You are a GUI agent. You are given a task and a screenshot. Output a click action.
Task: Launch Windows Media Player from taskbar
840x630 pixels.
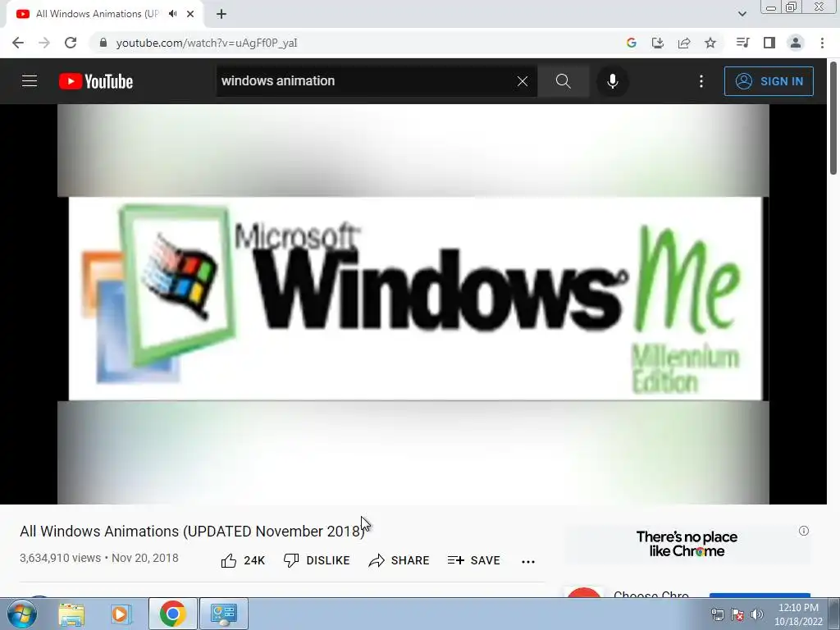(x=121, y=614)
